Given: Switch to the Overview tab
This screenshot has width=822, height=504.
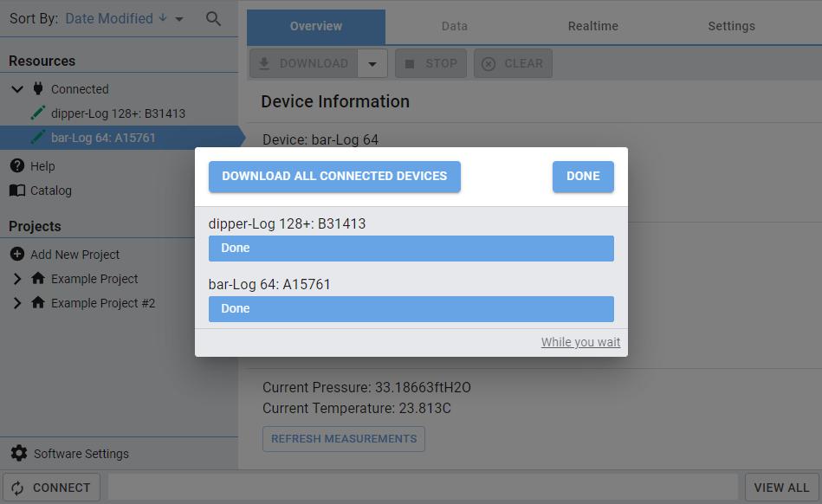Looking at the screenshot, I should [x=316, y=26].
